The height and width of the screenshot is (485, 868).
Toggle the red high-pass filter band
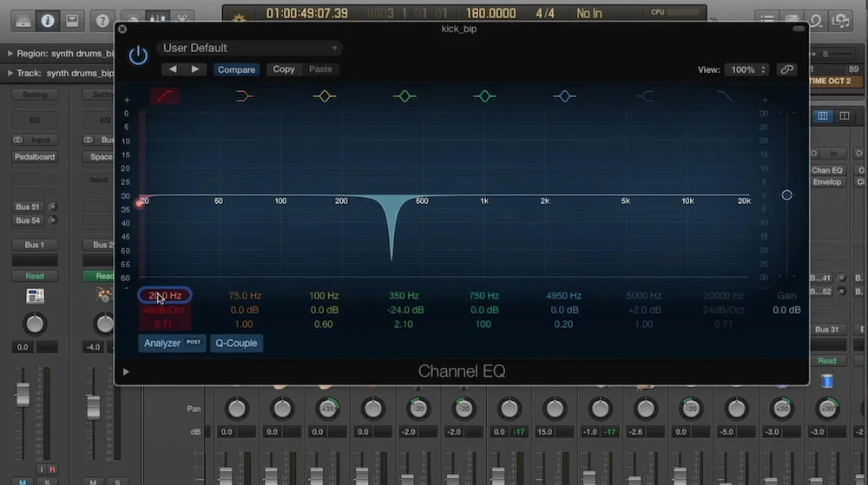pyautogui.click(x=165, y=96)
